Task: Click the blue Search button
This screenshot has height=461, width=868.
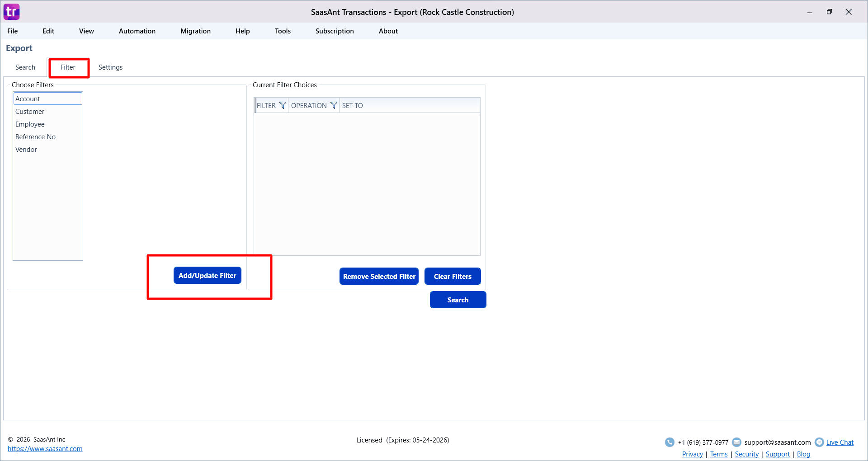Action: pos(458,300)
